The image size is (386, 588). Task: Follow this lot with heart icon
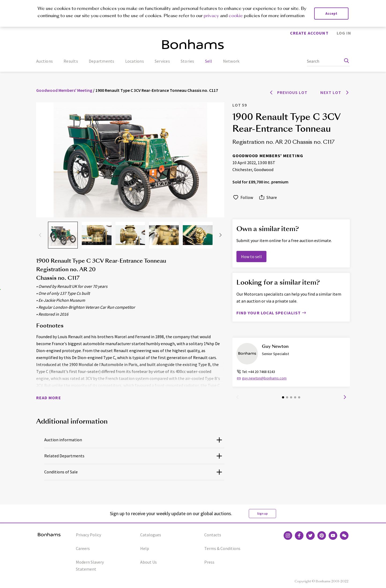click(x=236, y=197)
